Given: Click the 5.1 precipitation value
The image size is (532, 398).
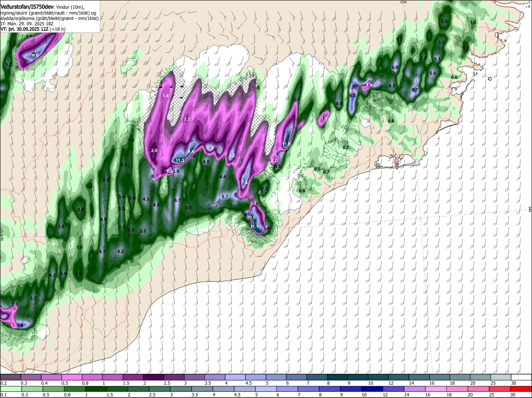Looking at the screenshot, I should (437, 59).
